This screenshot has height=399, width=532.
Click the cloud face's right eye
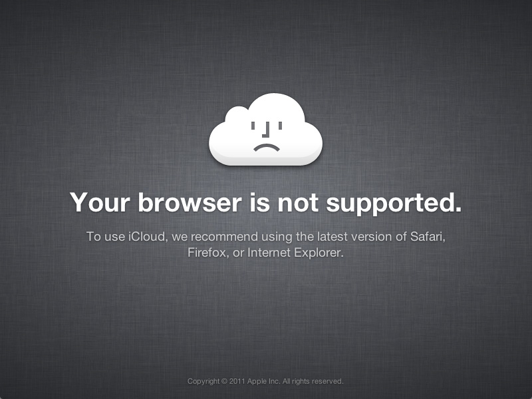(x=280, y=126)
